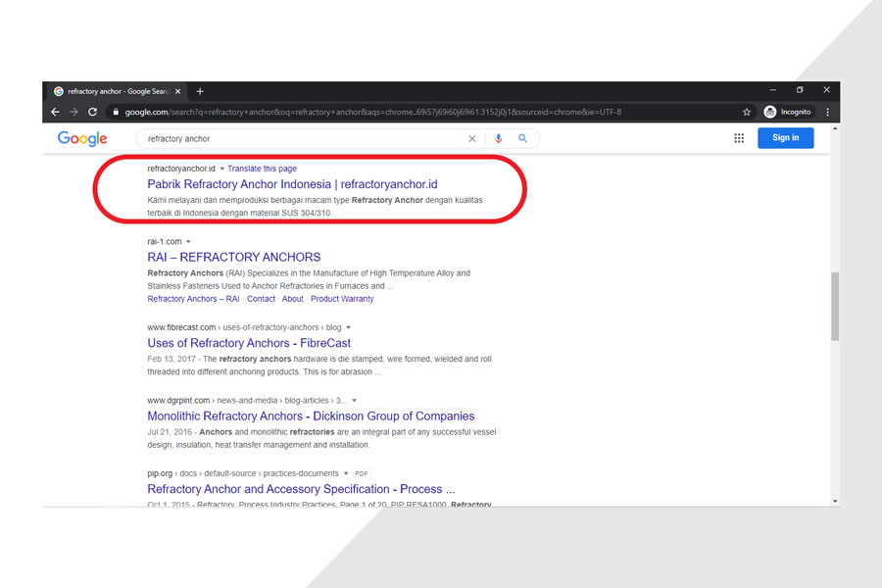Click the rai-1.com URL text

(165, 242)
